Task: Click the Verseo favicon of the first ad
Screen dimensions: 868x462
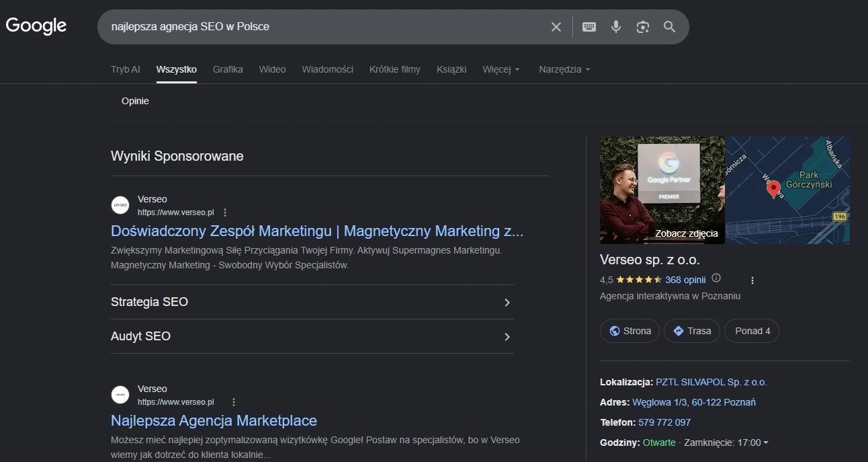Action: pos(120,205)
